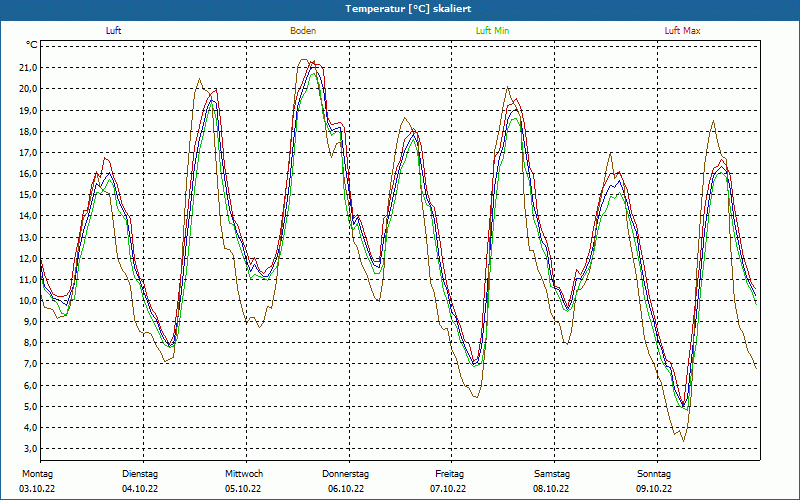Click the 21,0 y-axis value
800x500 pixels.
[28, 67]
